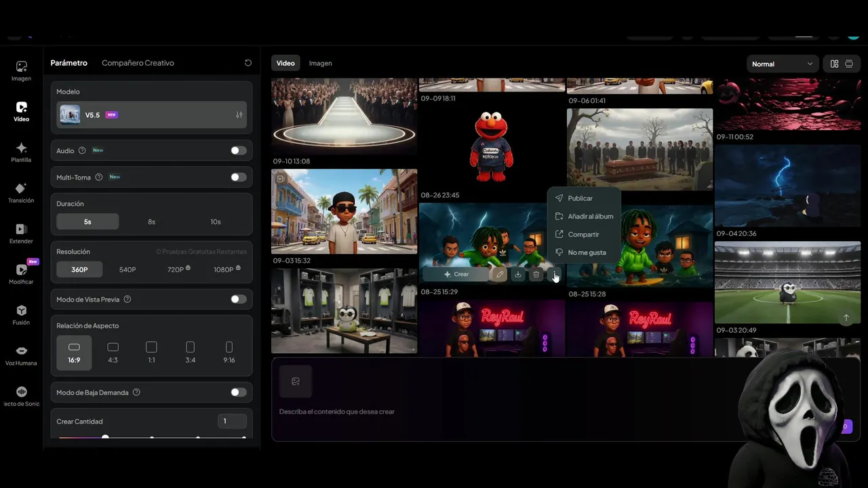Click the Multi-Toma help info icon

click(x=98, y=178)
